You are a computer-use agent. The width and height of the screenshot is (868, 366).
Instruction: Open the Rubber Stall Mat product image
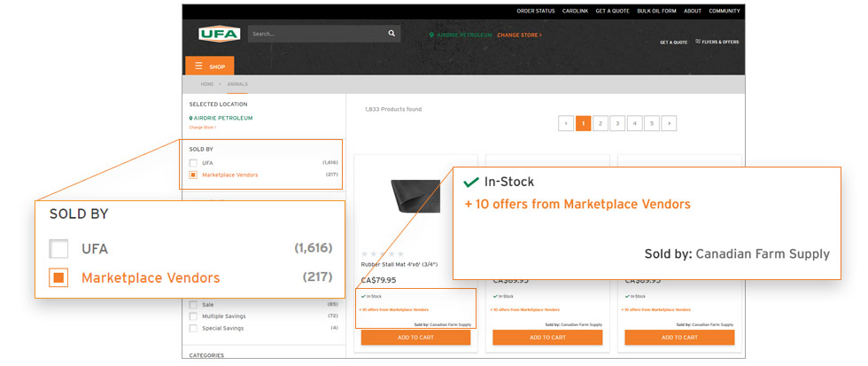pyautogui.click(x=415, y=195)
